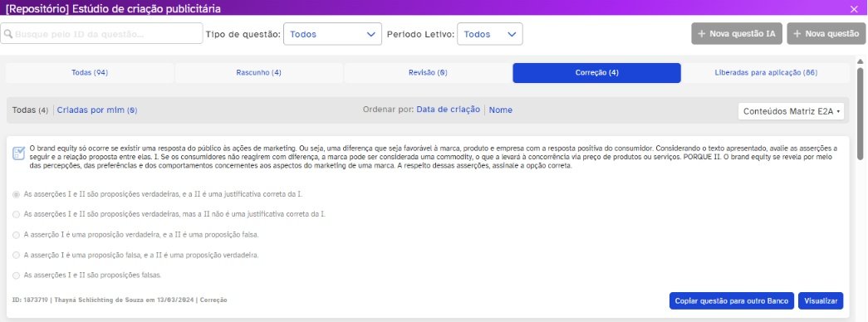Click the plus icon on Nova questão IA
Viewport: 868px width, 322px height.
701,34
